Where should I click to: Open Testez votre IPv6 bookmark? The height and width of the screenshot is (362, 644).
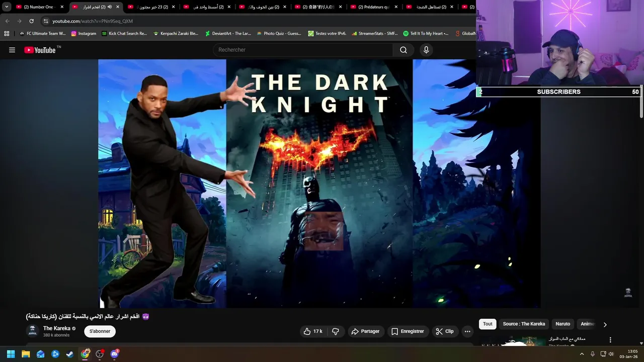(327, 34)
